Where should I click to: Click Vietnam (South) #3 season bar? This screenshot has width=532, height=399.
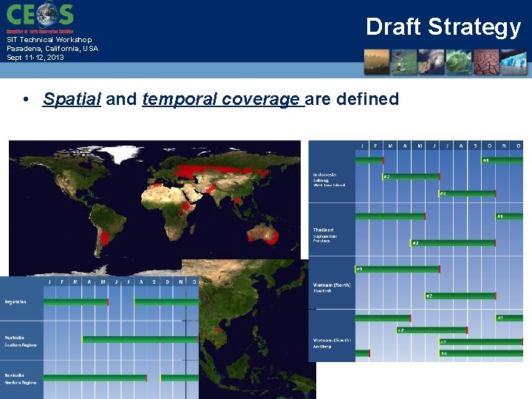click(x=481, y=342)
